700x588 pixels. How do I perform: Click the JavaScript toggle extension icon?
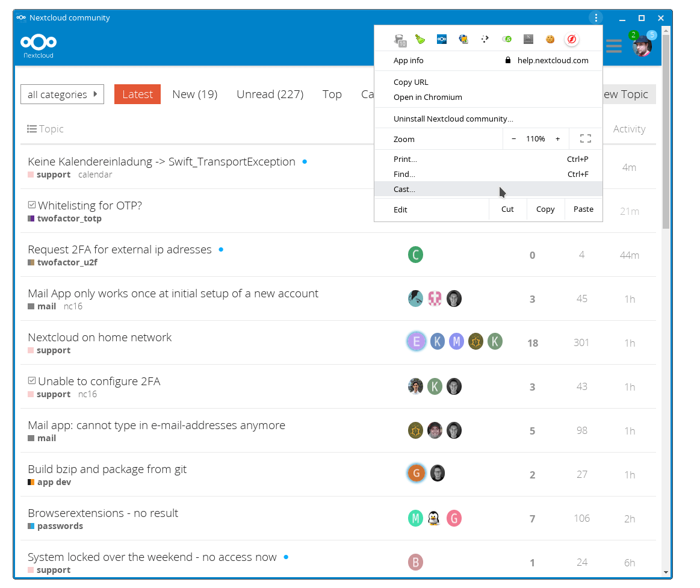point(506,39)
